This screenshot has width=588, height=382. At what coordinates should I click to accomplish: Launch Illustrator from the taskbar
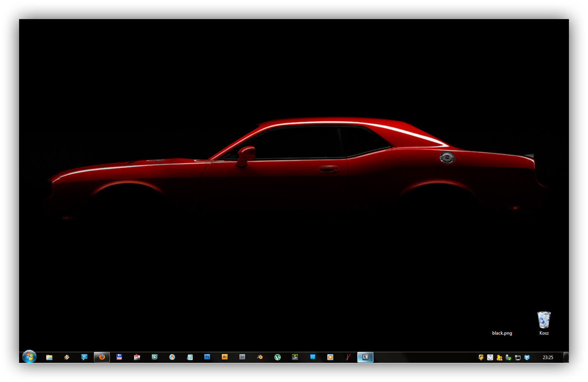(x=225, y=357)
